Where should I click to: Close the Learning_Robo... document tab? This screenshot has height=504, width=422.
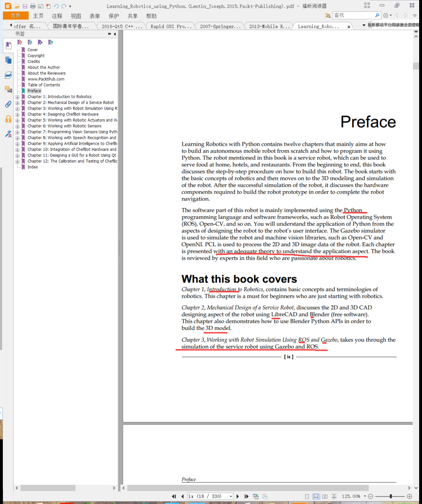coord(349,27)
